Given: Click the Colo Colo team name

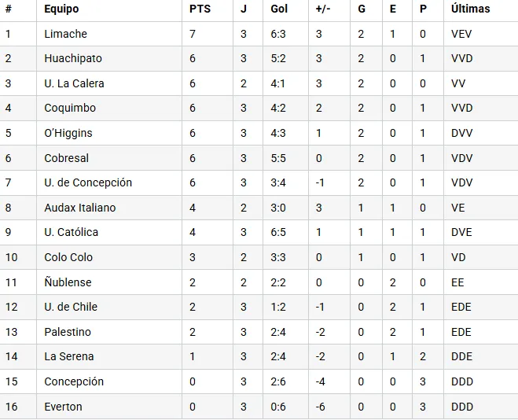Looking at the screenshot, I should [x=68, y=257].
